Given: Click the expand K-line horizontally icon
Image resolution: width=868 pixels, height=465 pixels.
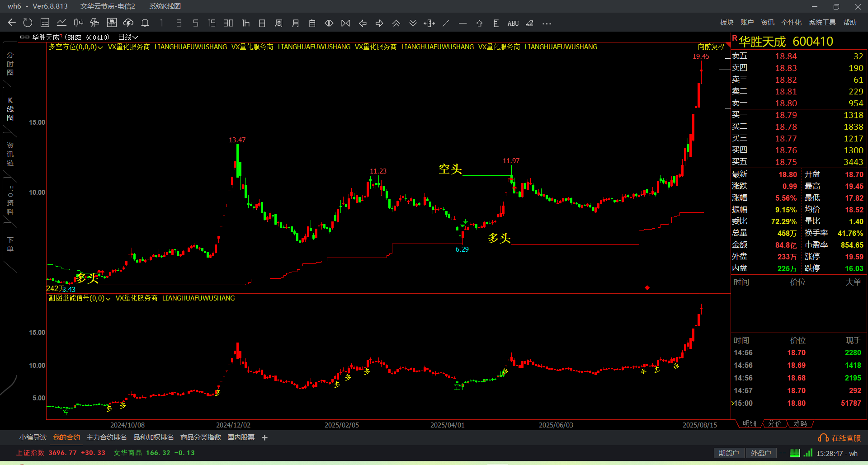Looking at the screenshot, I should 329,23.
